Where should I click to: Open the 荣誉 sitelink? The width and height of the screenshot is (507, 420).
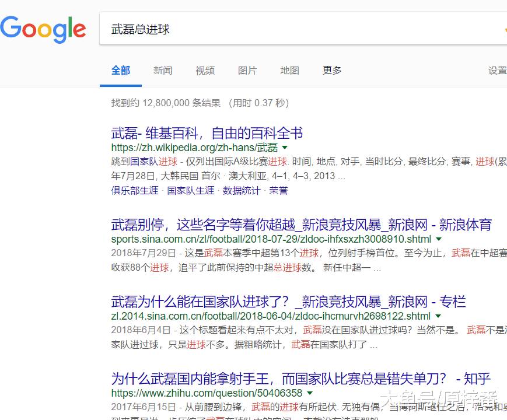tap(278, 190)
